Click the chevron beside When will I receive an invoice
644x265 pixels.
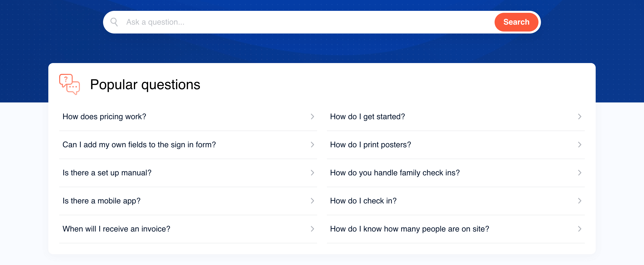coord(312,229)
